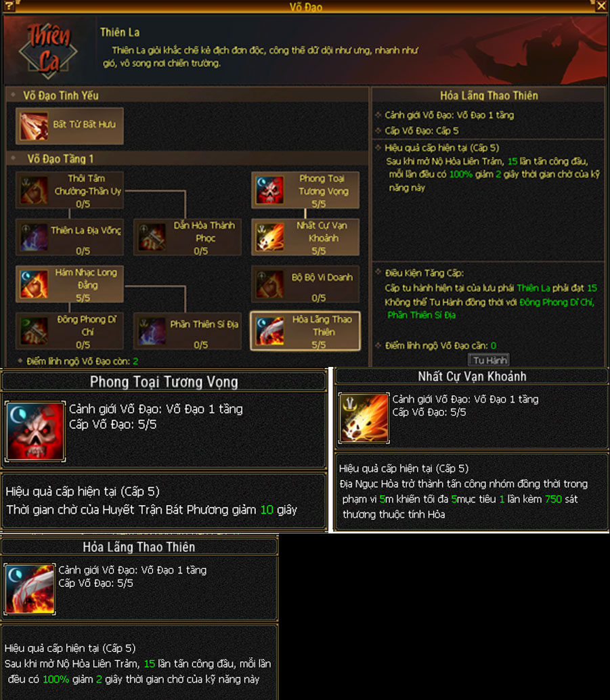610x700 pixels.
Task: Click the Thiên La Địa Võng skill icon
Action: click(x=33, y=237)
